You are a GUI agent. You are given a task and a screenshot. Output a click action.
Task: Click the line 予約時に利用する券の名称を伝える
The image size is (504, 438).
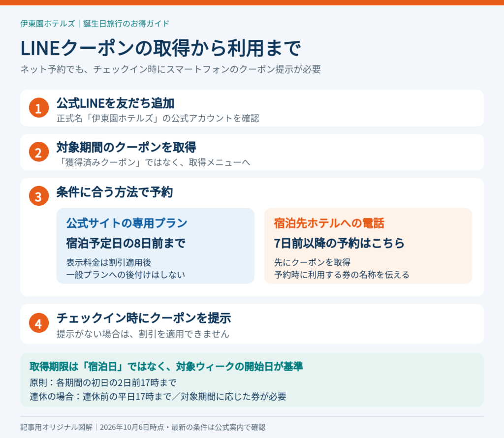pyautogui.click(x=342, y=275)
